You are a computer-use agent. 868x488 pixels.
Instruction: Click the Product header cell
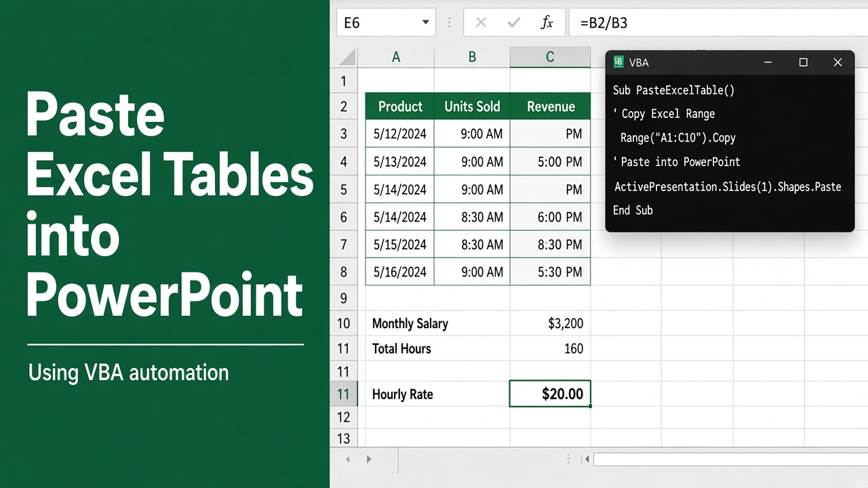[400, 106]
